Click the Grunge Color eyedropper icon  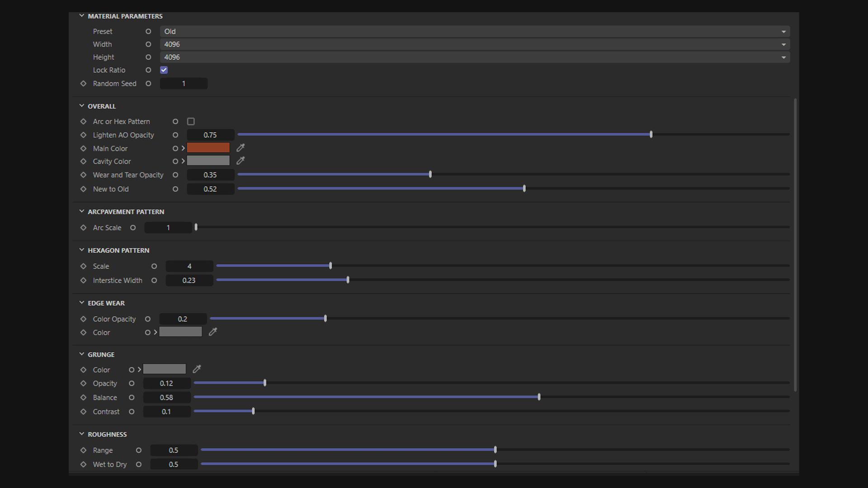click(197, 369)
